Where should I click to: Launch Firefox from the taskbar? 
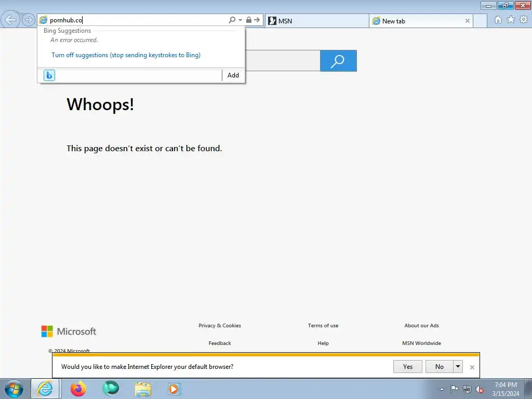pos(78,389)
